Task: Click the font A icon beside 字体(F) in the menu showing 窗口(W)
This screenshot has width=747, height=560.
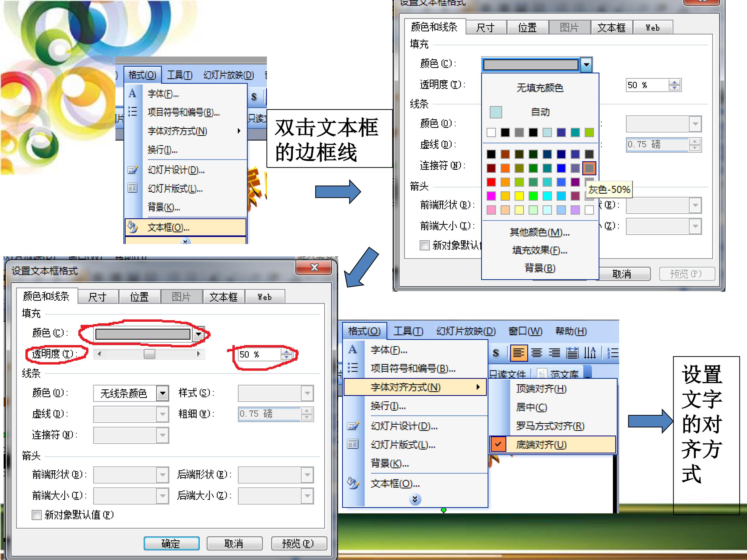Action: point(352,349)
